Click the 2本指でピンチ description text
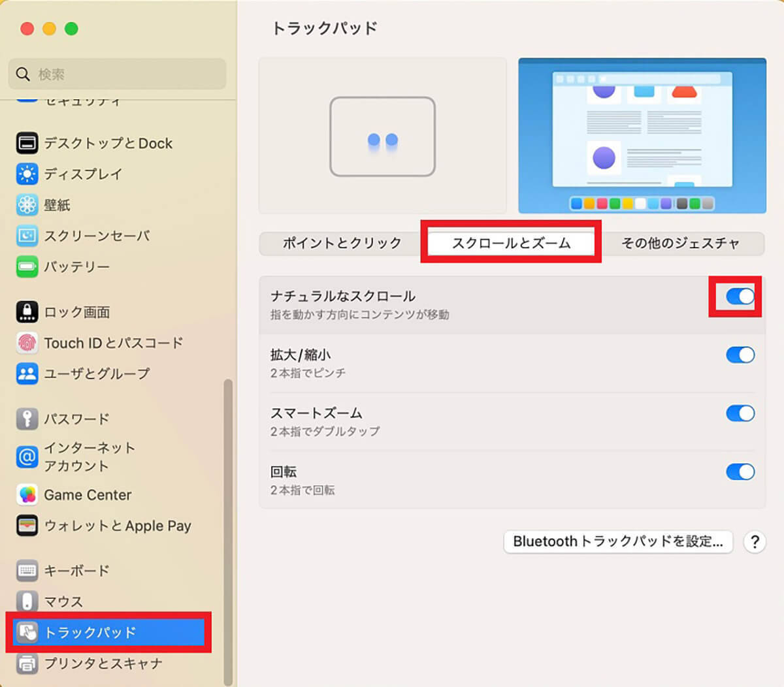Image resolution: width=784 pixels, height=687 pixels. point(308,374)
